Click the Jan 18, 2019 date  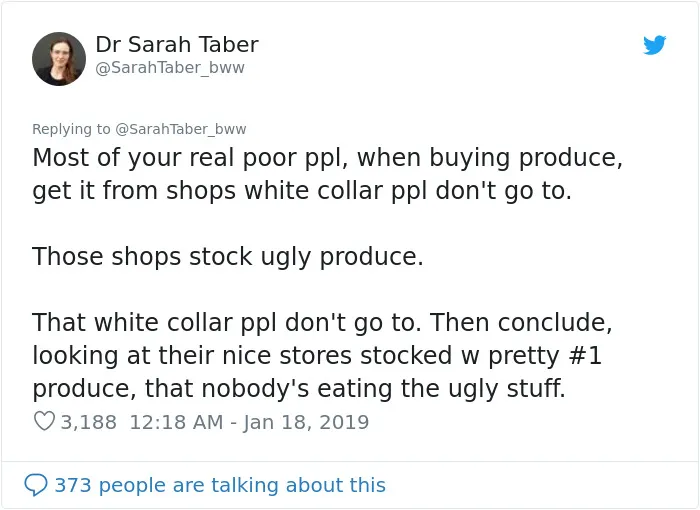306,422
